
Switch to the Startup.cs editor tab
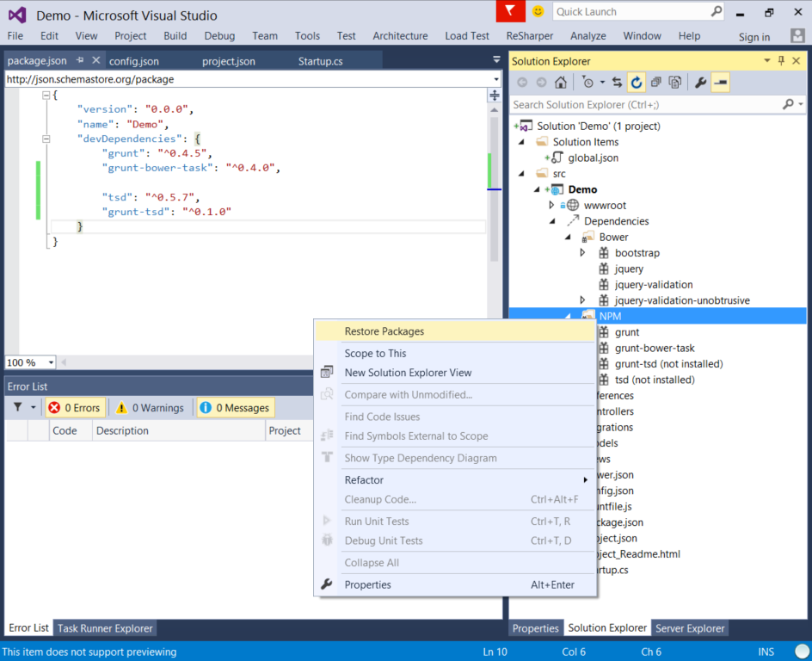[320, 62]
